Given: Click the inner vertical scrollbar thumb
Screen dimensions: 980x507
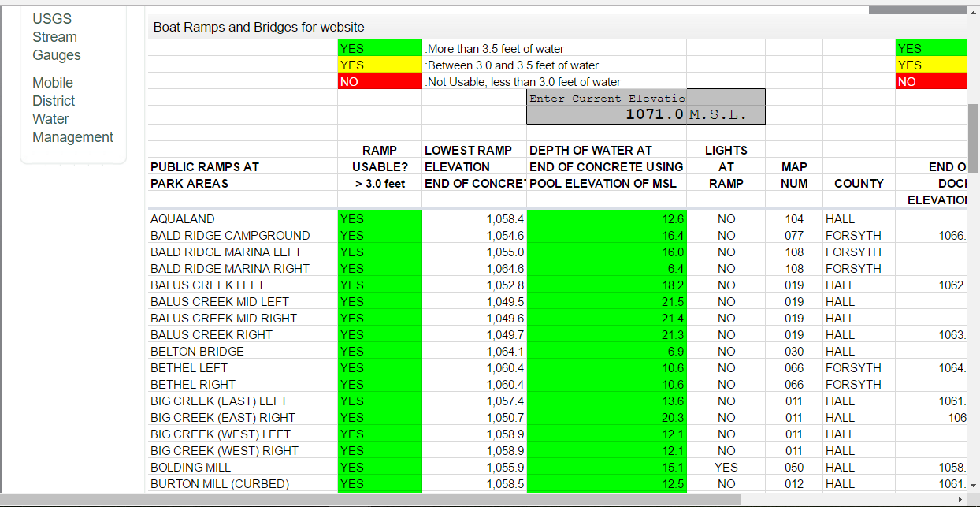Looking at the screenshot, I should click(x=973, y=138).
